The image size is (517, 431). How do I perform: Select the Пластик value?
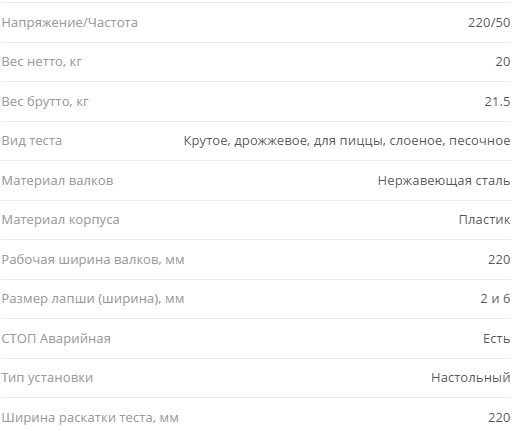(484, 220)
